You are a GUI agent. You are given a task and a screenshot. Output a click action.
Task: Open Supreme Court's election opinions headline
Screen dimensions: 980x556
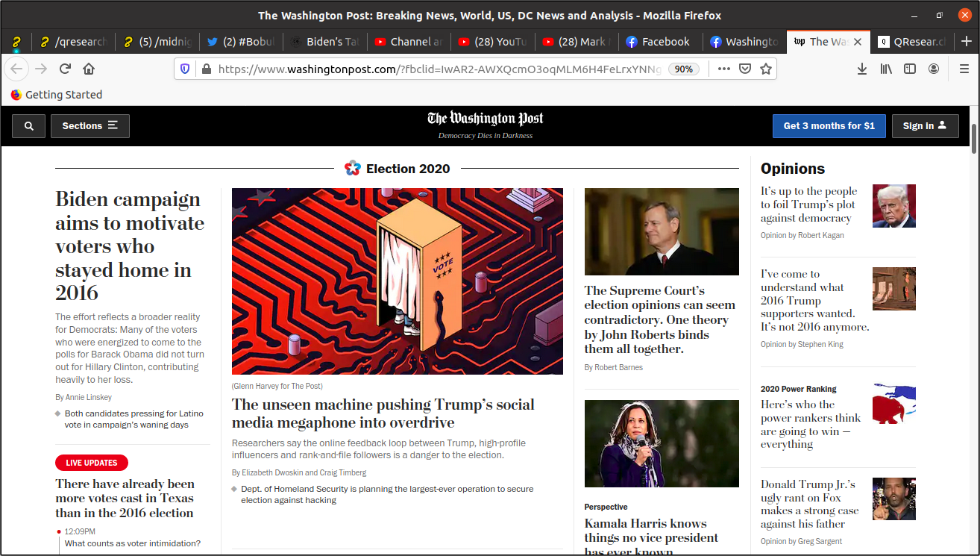click(x=660, y=319)
